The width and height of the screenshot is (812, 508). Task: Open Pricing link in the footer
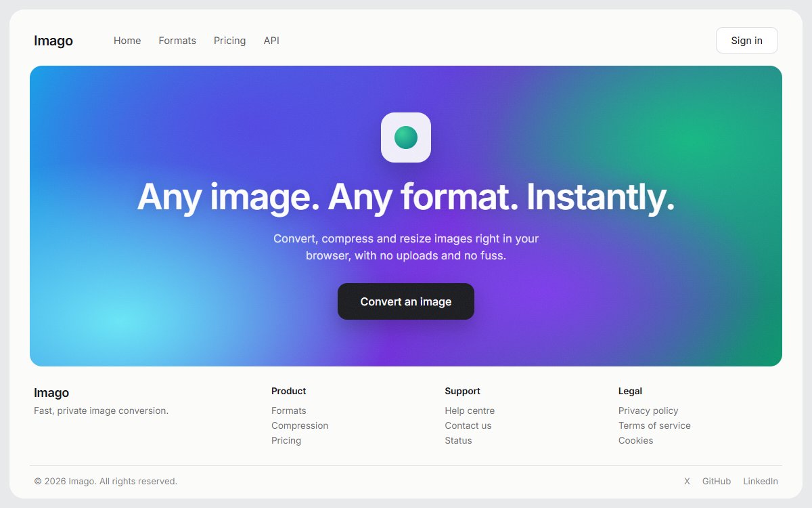coord(286,440)
